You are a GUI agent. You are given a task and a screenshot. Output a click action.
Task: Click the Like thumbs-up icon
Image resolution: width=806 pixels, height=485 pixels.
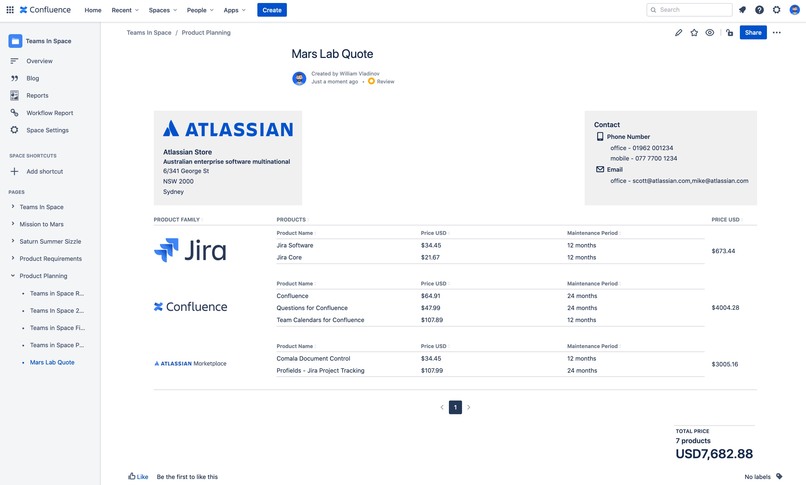(x=132, y=476)
